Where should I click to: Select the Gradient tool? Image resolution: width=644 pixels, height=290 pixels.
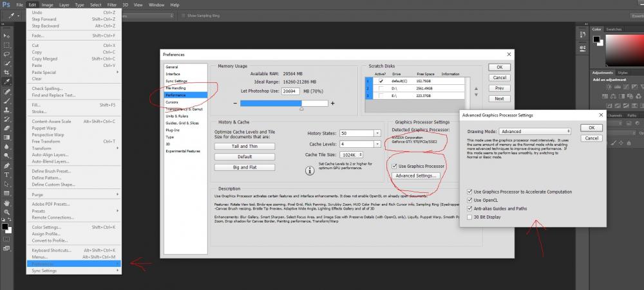click(6, 138)
